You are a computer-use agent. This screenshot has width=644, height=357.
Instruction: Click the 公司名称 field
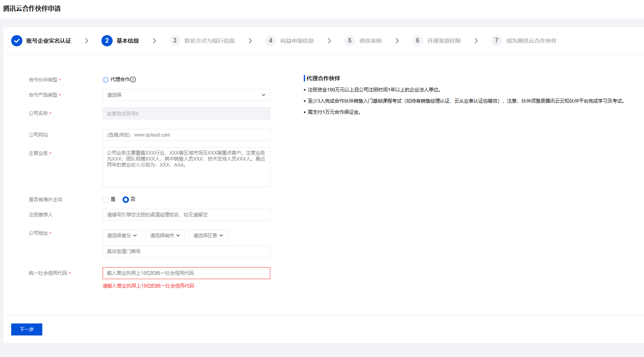[x=186, y=113]
